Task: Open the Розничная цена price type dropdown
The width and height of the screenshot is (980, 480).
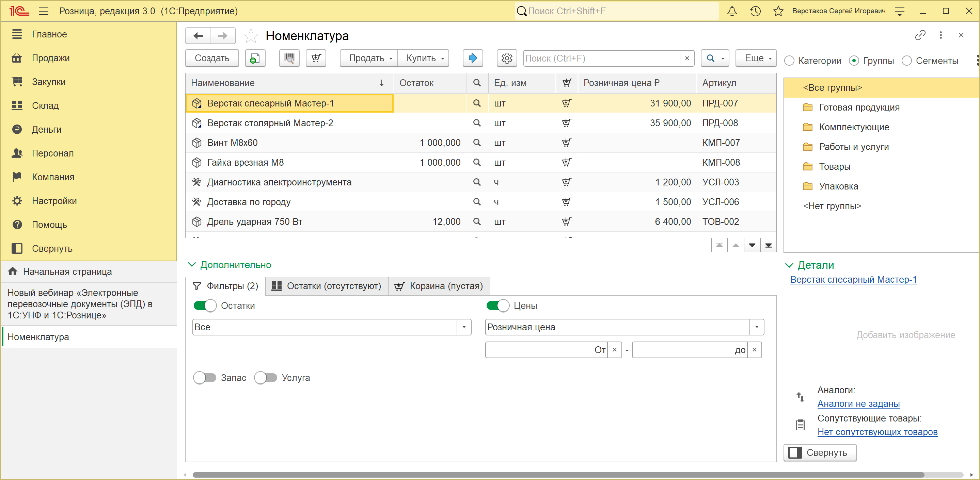Action: [x=757, y=327]
